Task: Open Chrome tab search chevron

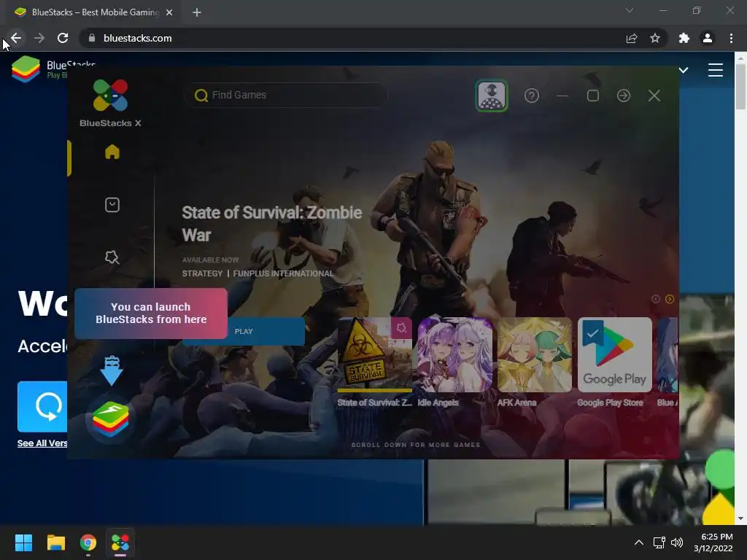Action: coord(630,10)
